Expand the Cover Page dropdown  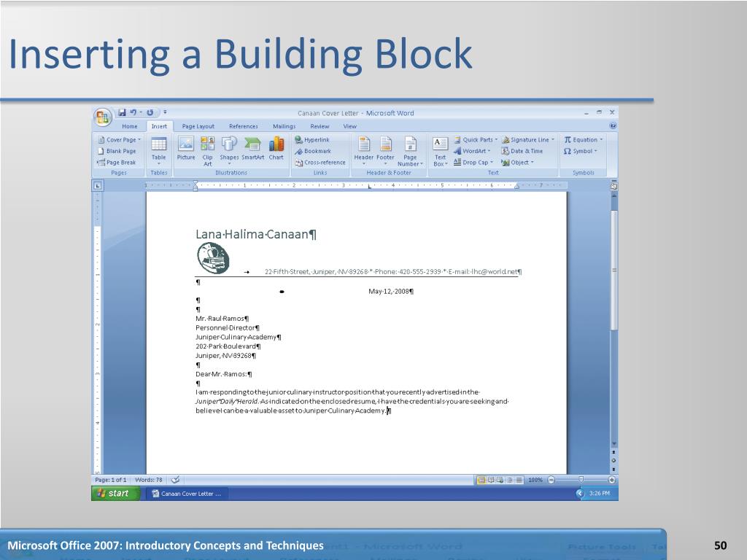(119, 139)
